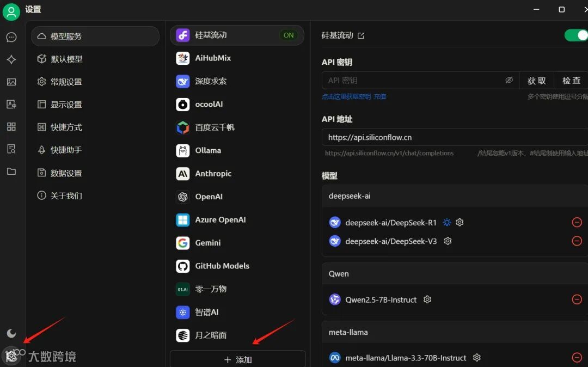
Task: Open settings gear for Llama-3.3-70B-Instruct
Action: pos(476,357)
